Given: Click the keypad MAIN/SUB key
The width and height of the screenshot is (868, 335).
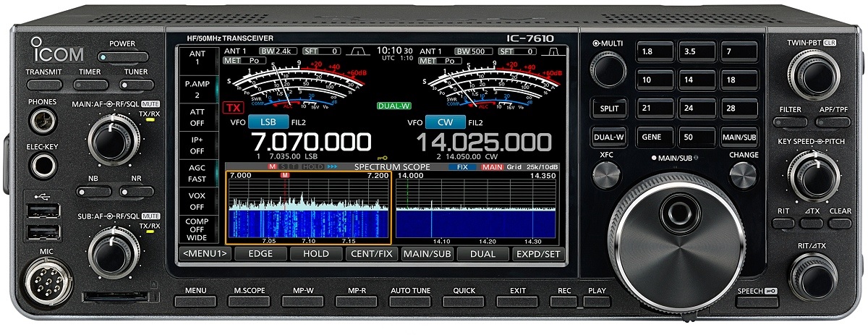Looking at the screenshot, I should (x=739, y=137).
